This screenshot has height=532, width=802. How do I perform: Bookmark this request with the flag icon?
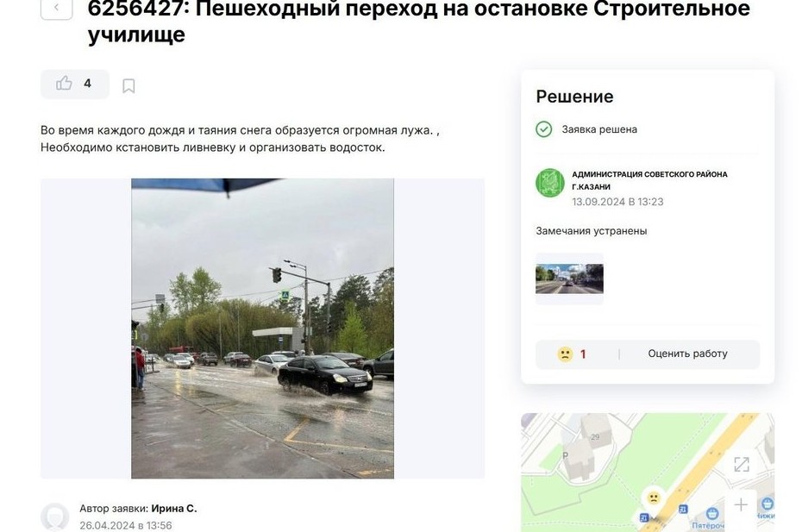[x=128, y=85]
